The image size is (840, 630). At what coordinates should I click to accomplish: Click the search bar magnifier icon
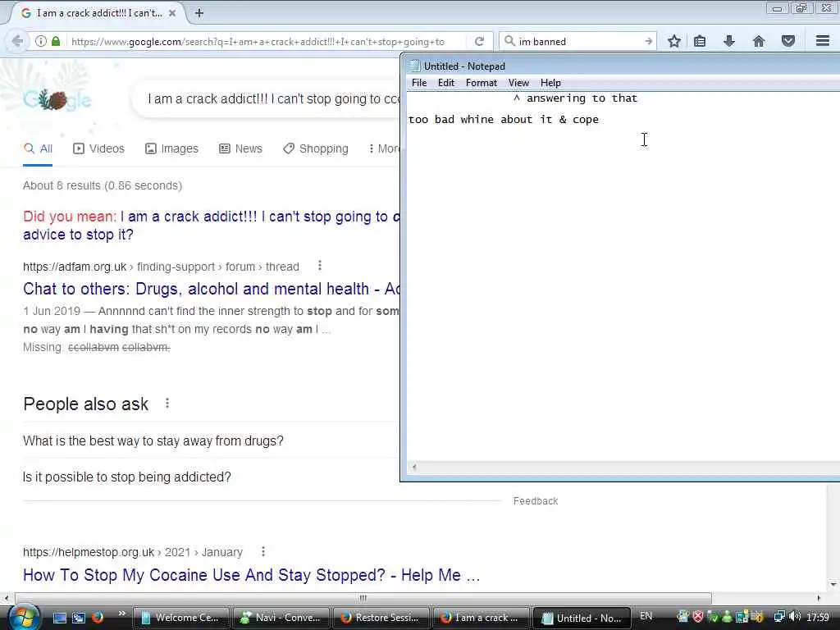coord(509,41)
